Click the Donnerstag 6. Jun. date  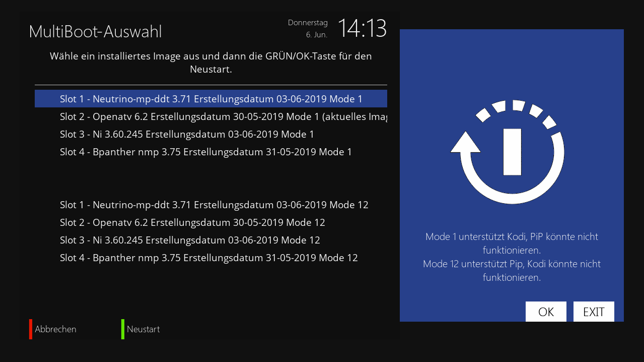pos(308,29)
